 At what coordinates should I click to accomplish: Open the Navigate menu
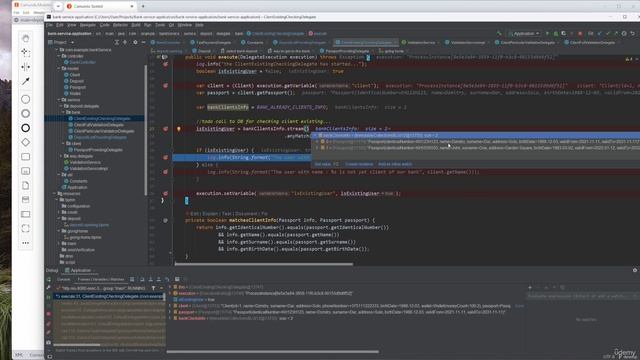pyautogui.click(x=88, y=25)
